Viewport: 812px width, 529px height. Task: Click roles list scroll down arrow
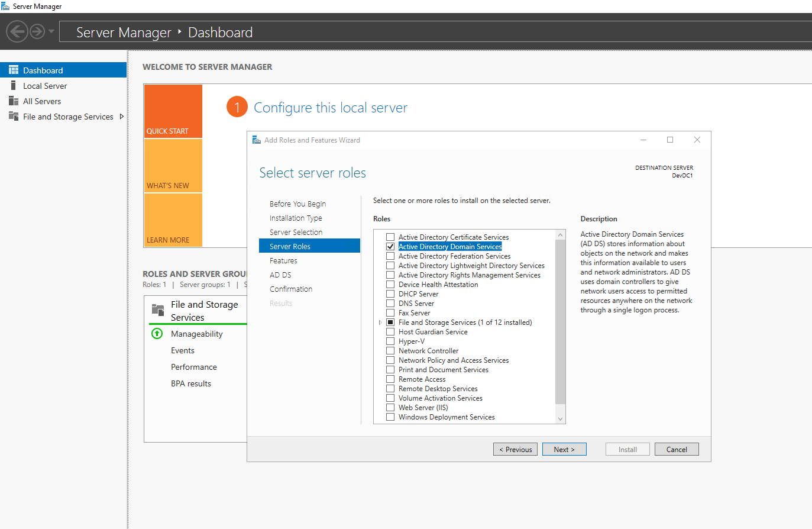tap(561, 418)
